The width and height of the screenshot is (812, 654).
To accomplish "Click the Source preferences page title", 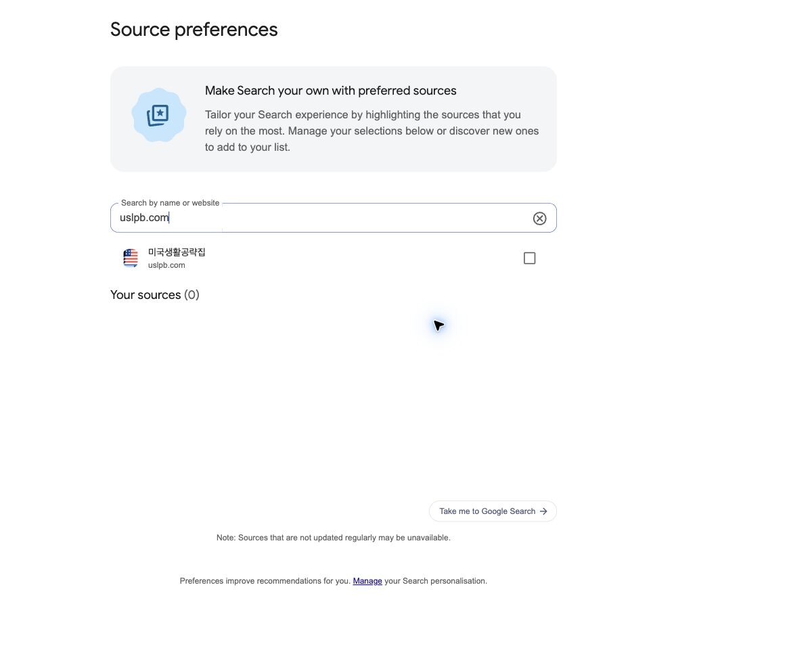I will (x=194, y=30).
